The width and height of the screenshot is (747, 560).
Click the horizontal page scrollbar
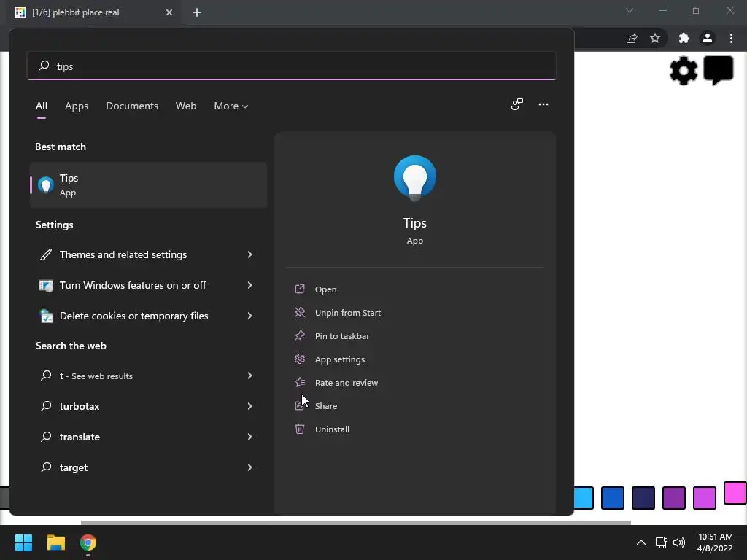point(355,522)
